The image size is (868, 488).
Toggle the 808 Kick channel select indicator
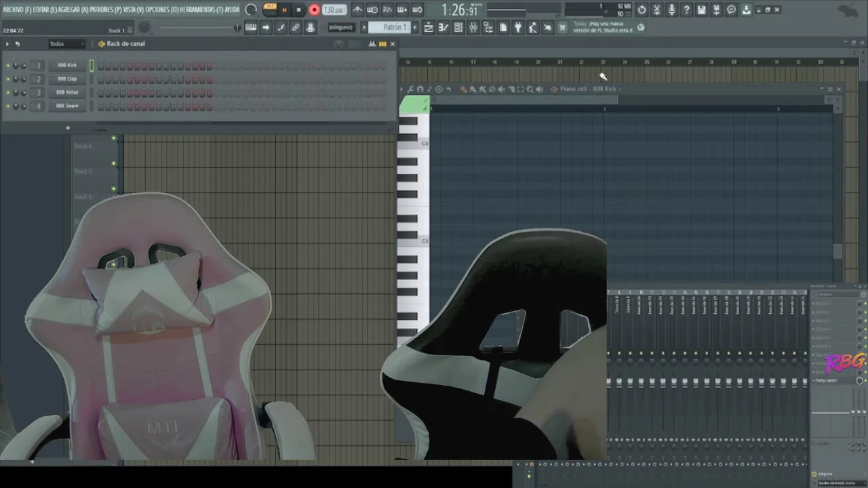[92, 66]
